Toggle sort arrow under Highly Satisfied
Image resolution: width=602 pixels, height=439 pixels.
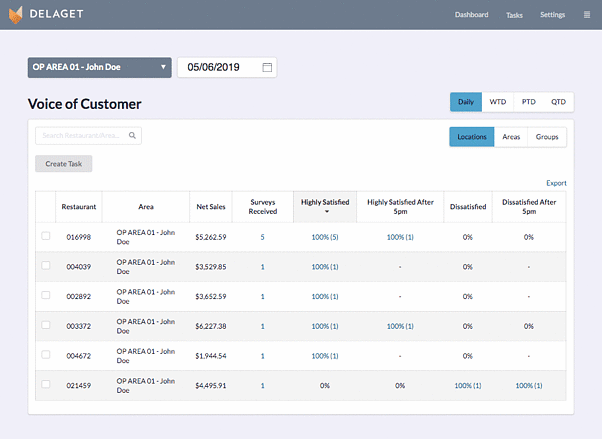click(x=325, y=212)
